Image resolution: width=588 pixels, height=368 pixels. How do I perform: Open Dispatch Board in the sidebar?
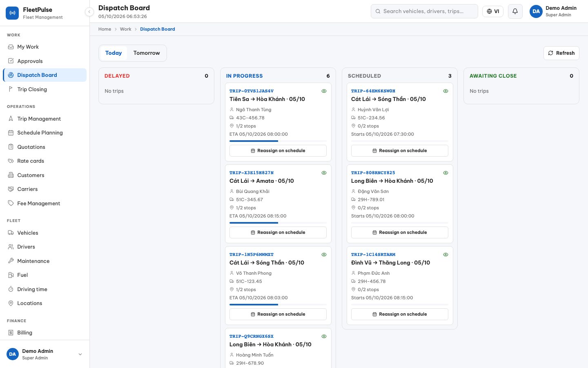45,75
